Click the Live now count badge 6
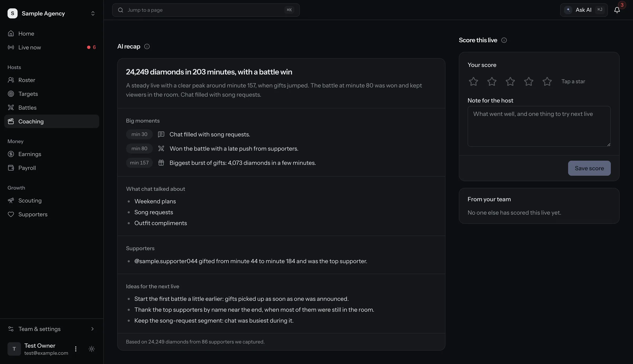Screen dimensions: 633x364 coord(92,47)
